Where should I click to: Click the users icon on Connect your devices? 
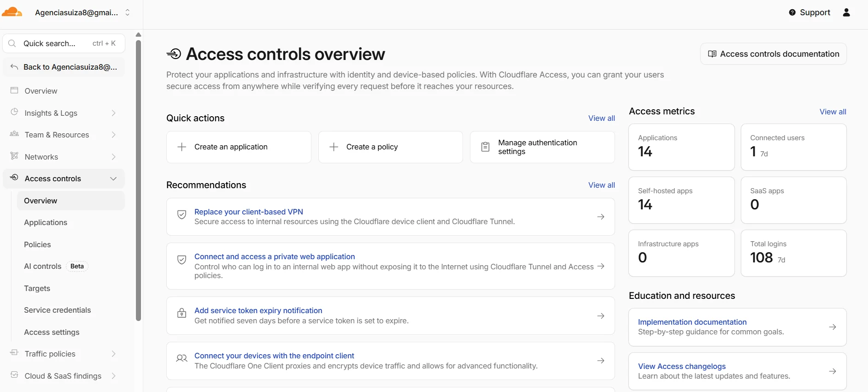coord(182,358)
